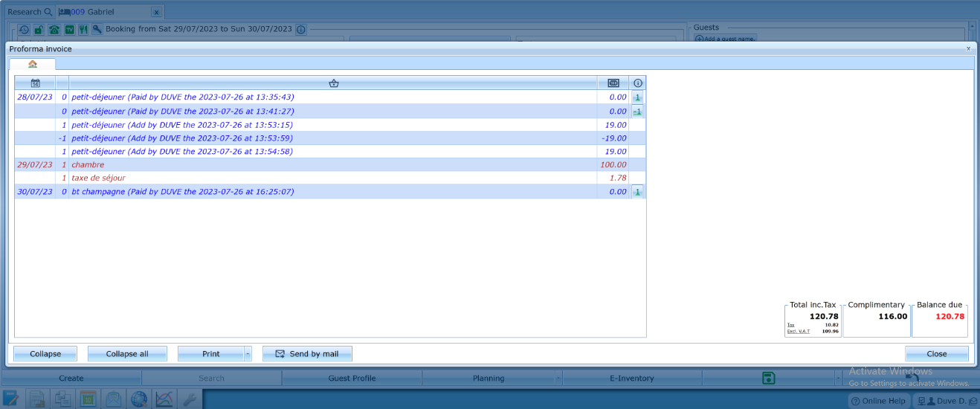Click the calendar date column header icon
Viewport: 980px width, 409px height.
[35, 83]
